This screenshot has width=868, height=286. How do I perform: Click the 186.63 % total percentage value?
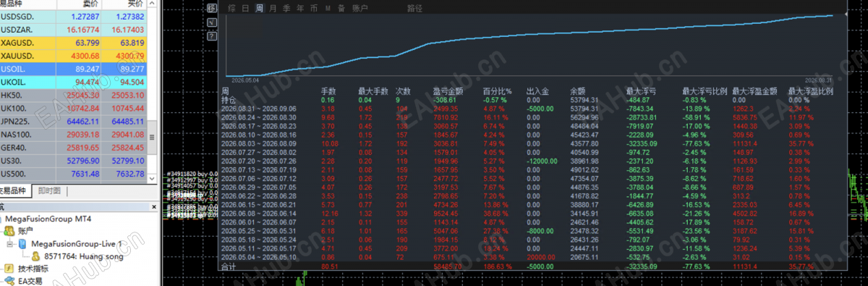pos(498,266)
